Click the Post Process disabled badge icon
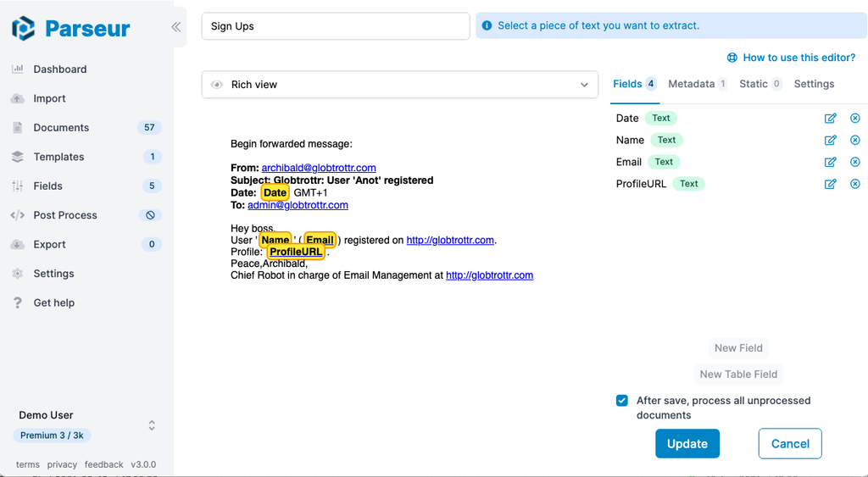The image size is (868, 477). pyautogui.click(x=150, y=215)
